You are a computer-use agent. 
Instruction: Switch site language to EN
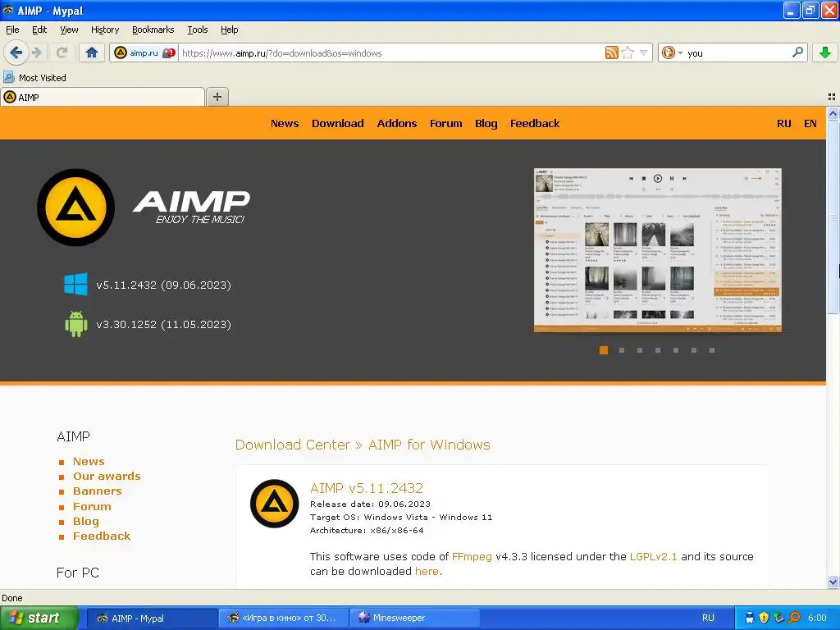[810, 123]
